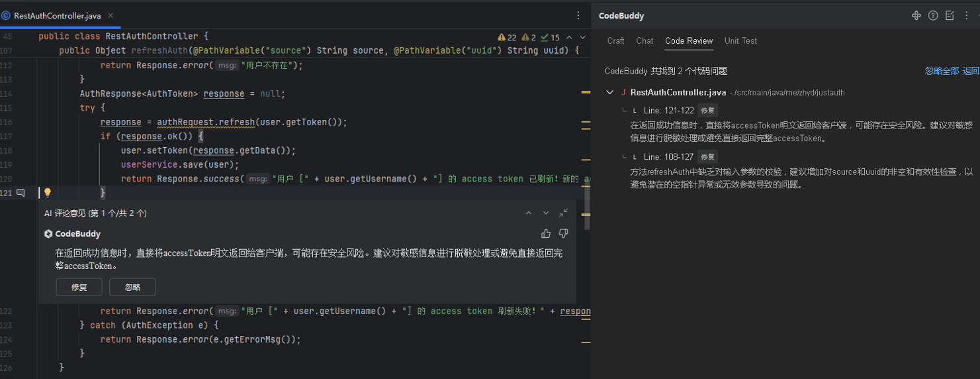Click 修复 next to Line: 121-122
Screen dimensions: 980x379
coord(708,111)
